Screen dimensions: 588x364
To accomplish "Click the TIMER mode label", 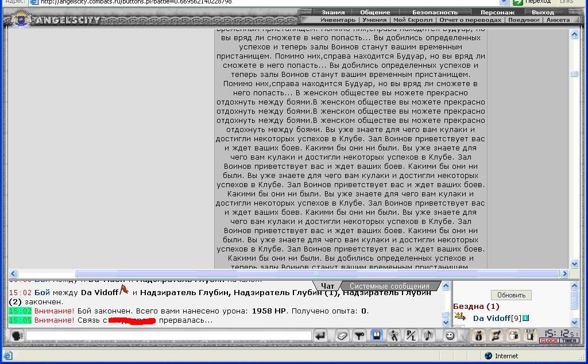I will tap(569, 340).
